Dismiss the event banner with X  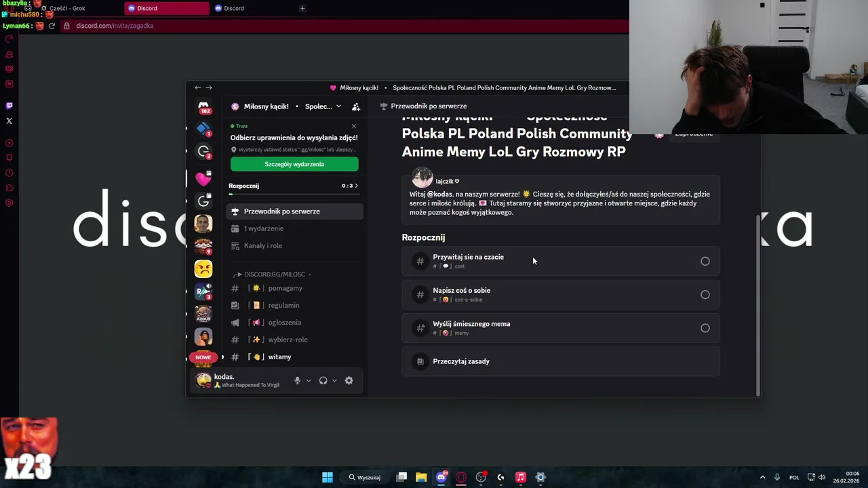tap(353, 126)
